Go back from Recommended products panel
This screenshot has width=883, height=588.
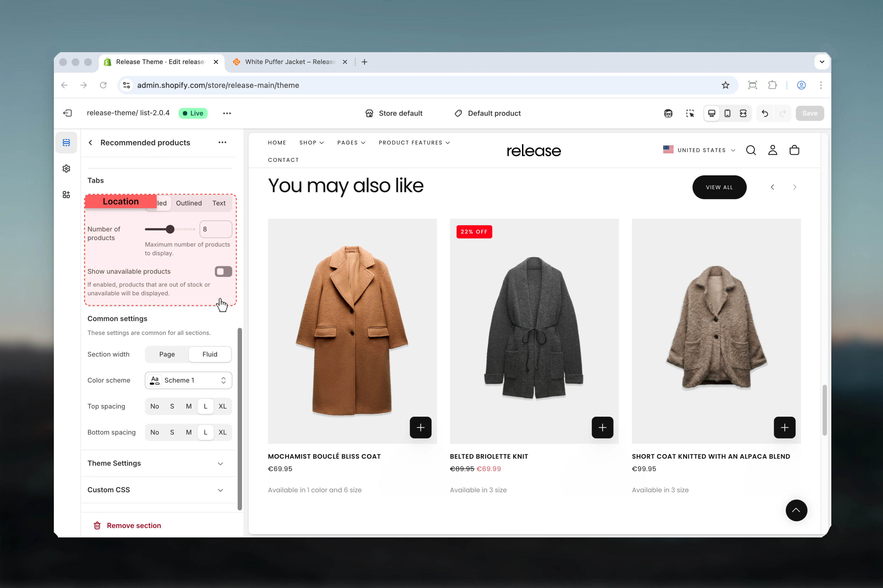[x=90, y=143]
